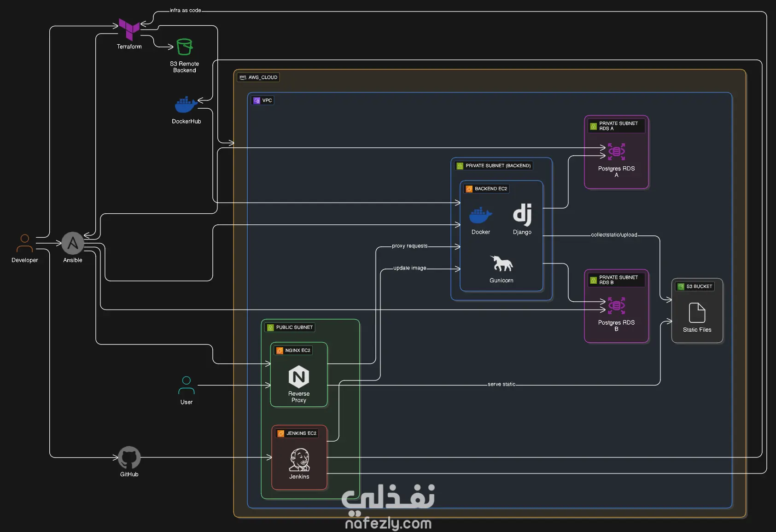Select the Gunicorn unicorn icon

[x=502, y=263]
